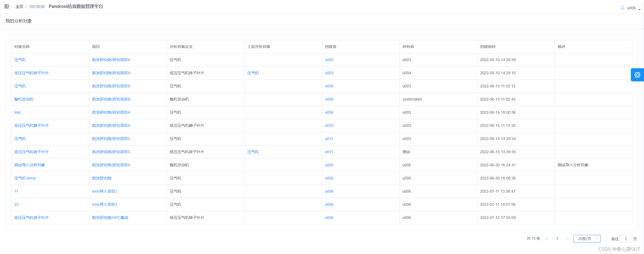Open the 整机发动机 object link

click(24, 99)
